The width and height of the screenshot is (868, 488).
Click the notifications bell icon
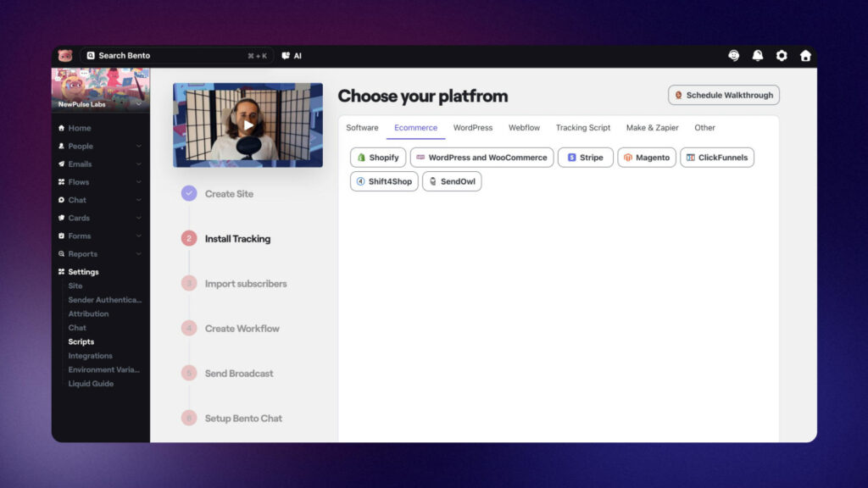(757, 55)
